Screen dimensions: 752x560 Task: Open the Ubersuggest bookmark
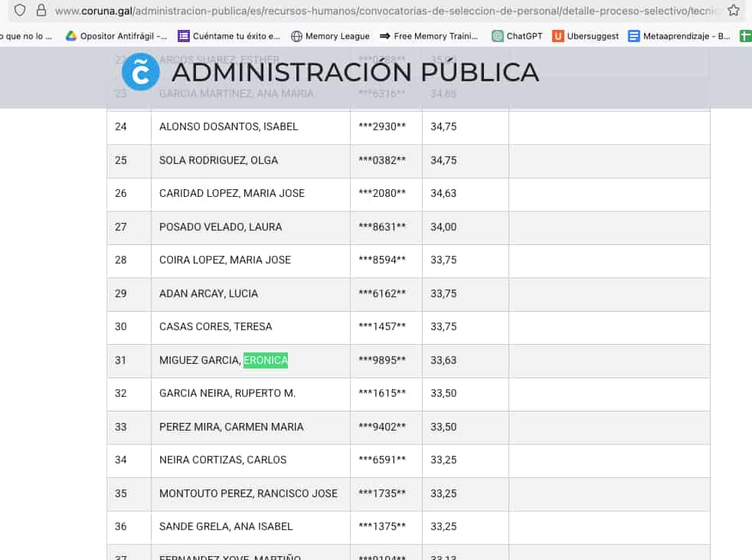click(585, 36)
